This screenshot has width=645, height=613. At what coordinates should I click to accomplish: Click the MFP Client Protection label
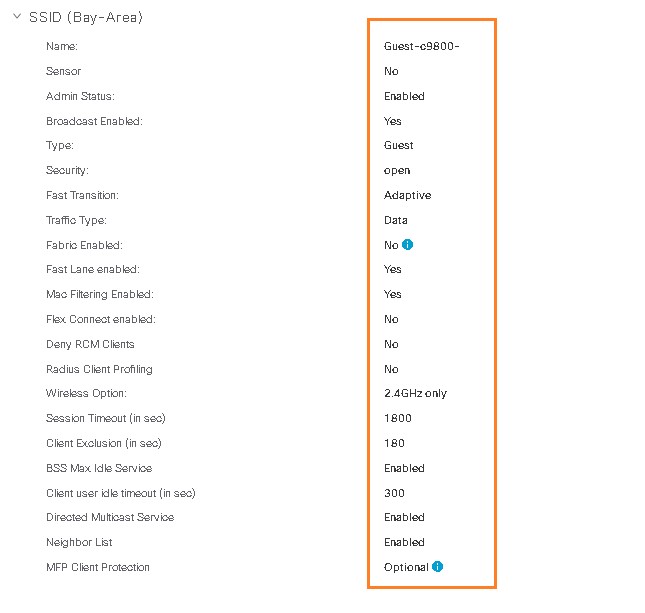tap(98, 567)
